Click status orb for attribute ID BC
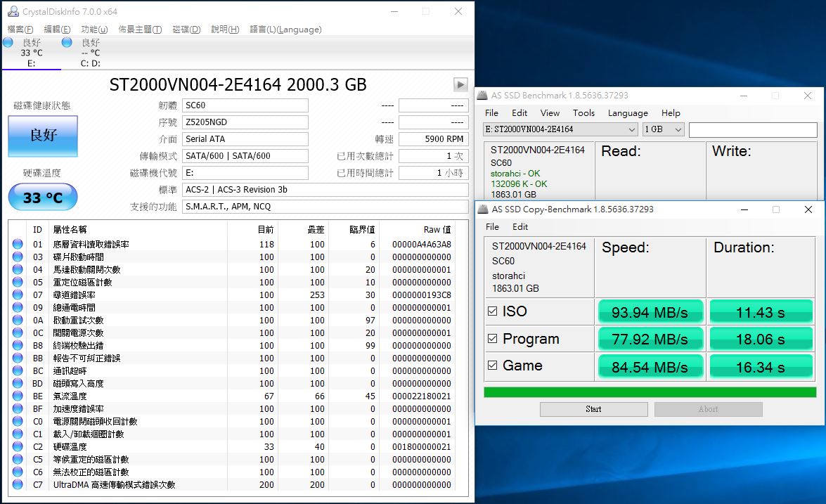 pyautogui.click(x=18, y=370)
